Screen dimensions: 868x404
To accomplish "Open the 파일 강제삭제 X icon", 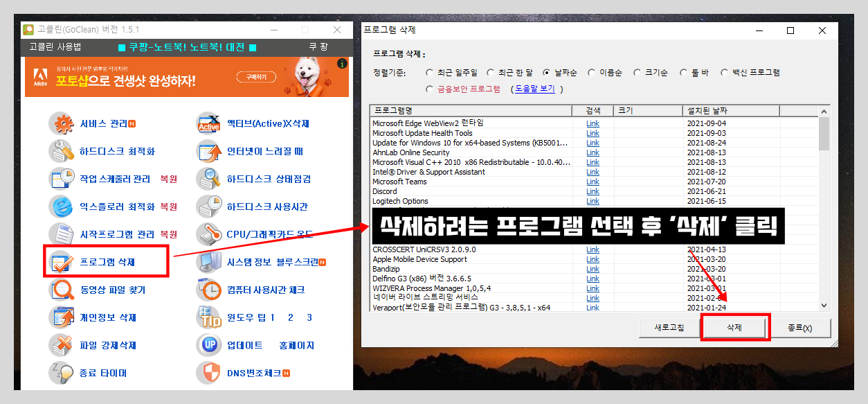I will 61,345.
